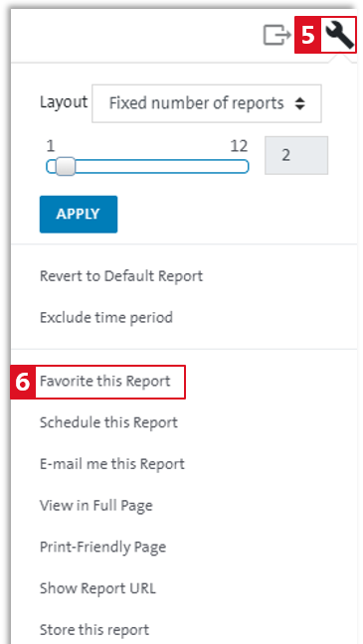
Task: Click the blue APPLY button
Action: pyautogui.click(x=79, y=214)
